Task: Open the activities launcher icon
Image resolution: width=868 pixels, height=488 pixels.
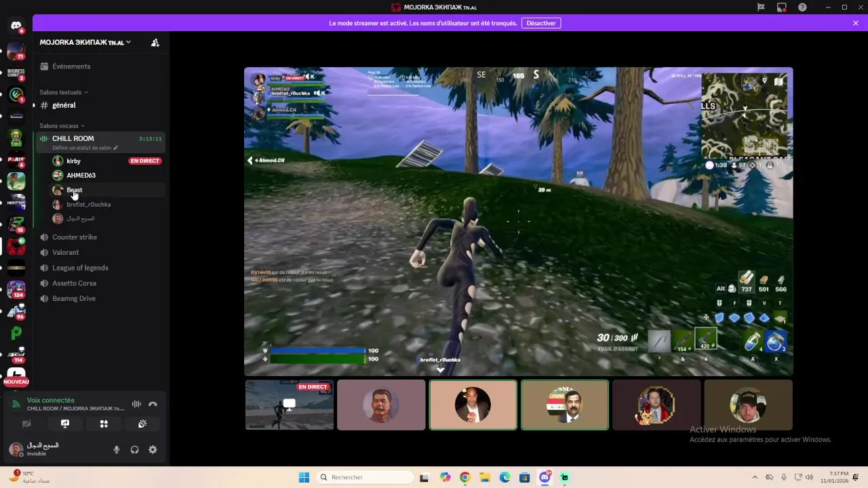Action: point(104,424)
